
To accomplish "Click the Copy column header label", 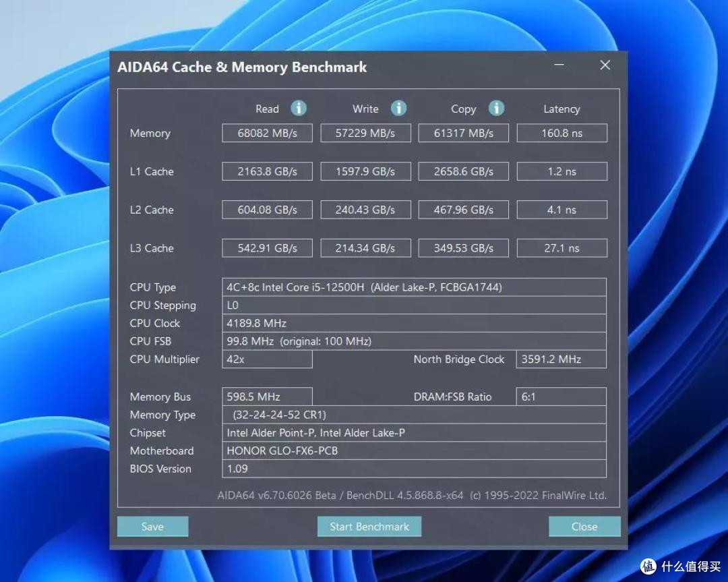I will pyautogui.click(x=463, y=110).
